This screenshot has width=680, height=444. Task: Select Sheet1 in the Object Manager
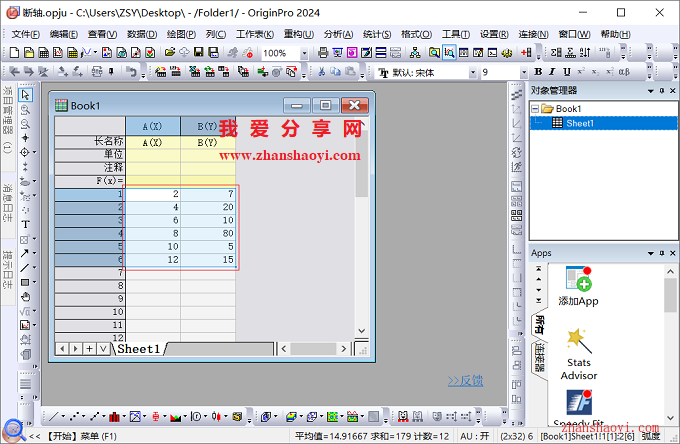click(580, 123)
